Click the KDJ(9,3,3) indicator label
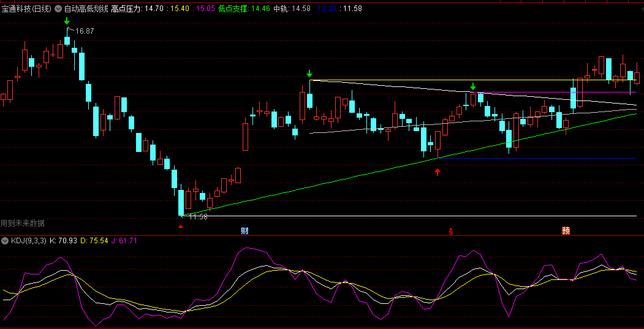This screenshot has width=644, height=329. [x=28, y=241]
